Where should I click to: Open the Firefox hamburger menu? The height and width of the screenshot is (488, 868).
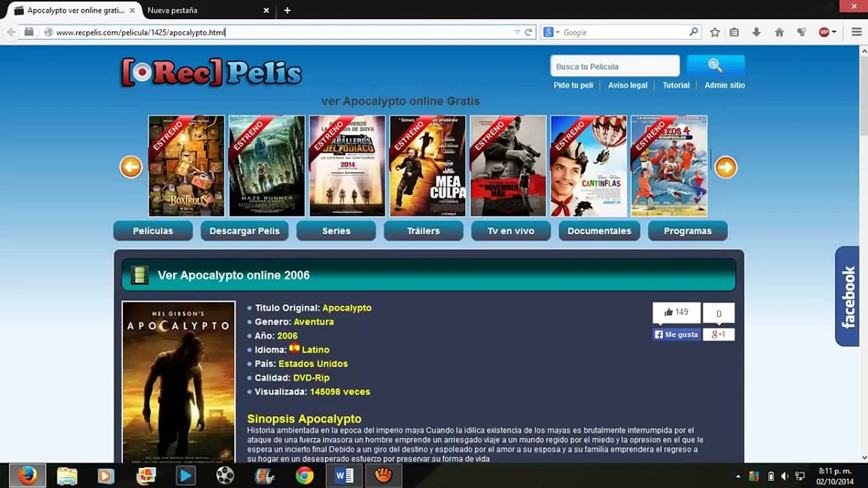[856, 32]
